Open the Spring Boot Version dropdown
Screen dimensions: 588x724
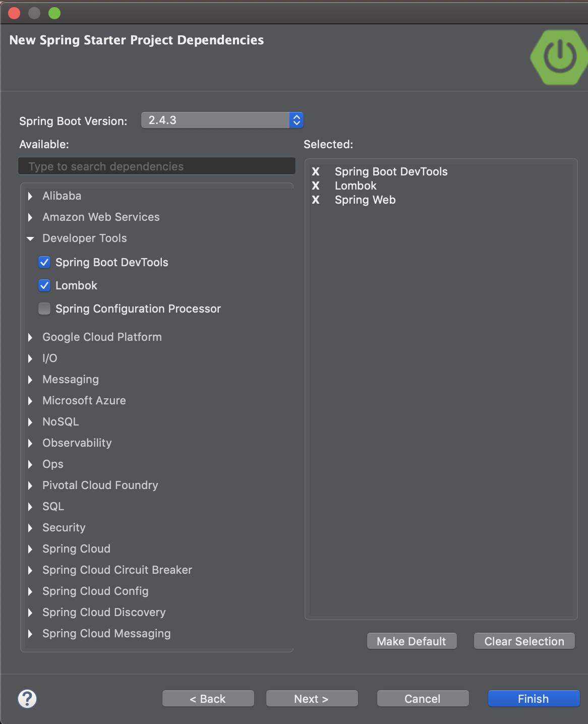[222, 120]
